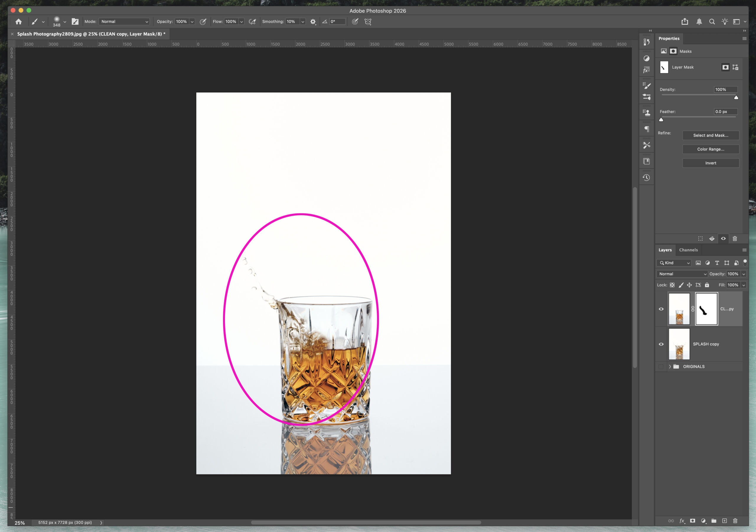Open the brush blend Mode dropdown

124,21
